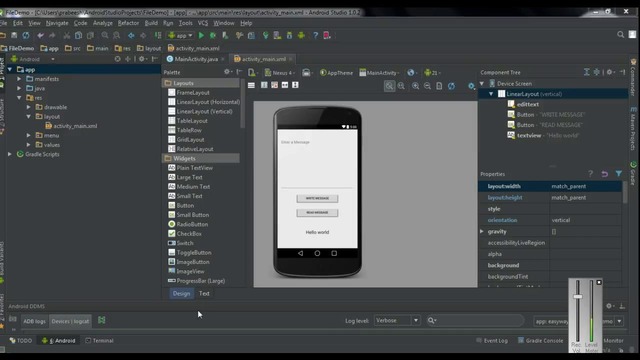Open the app run configuration dropdown
This screenshot has height=360, width=640.
(x=180, y=36)
